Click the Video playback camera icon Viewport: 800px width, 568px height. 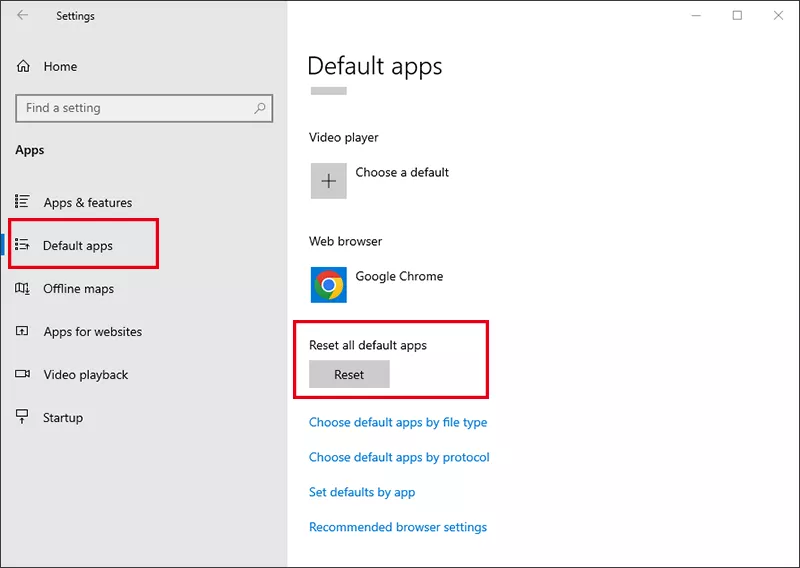(22, 374)
